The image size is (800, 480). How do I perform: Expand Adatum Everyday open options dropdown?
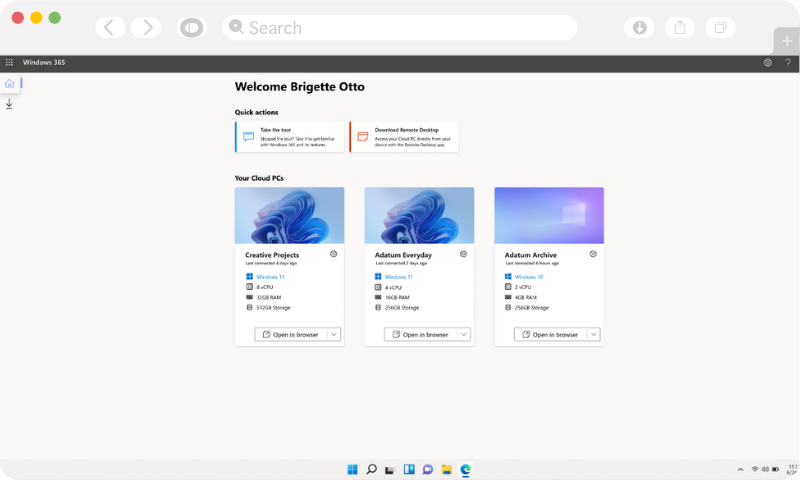coord(464,335)
